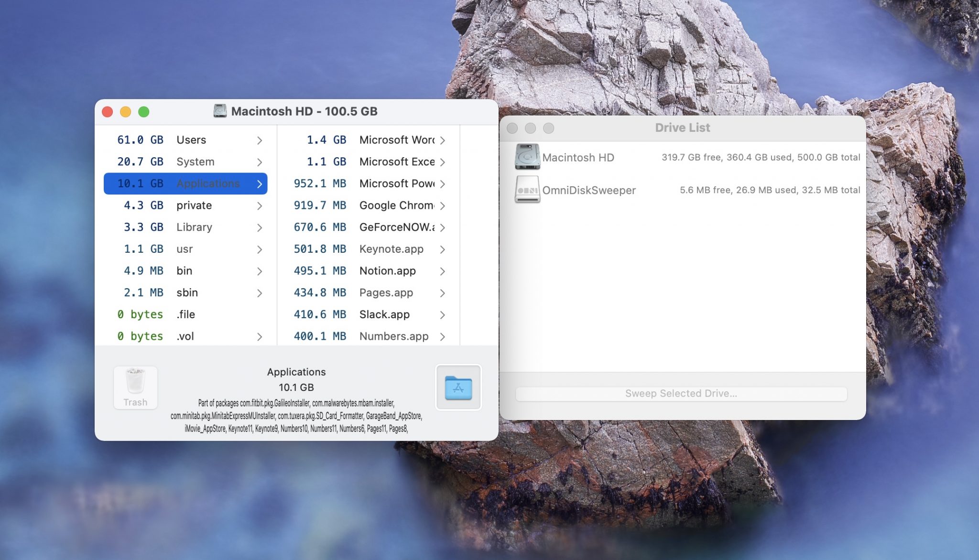Viewport: 979px width, 560px height.
Task: Select the Numbers.app row
Action: [369, 336]
